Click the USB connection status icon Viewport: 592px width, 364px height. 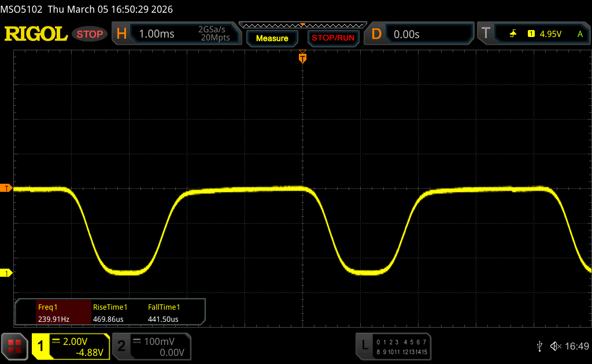tap(539, 346)
